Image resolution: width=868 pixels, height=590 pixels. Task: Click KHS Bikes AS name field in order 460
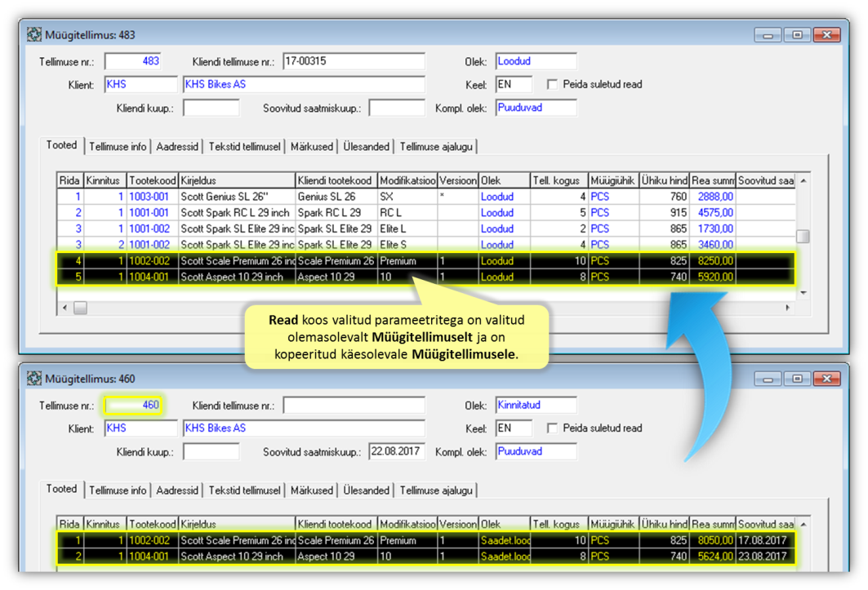(304, 428)
